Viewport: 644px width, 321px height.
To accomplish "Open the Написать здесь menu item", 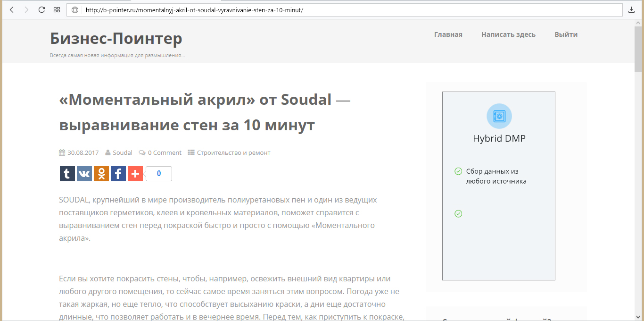I will pos(508,34).
